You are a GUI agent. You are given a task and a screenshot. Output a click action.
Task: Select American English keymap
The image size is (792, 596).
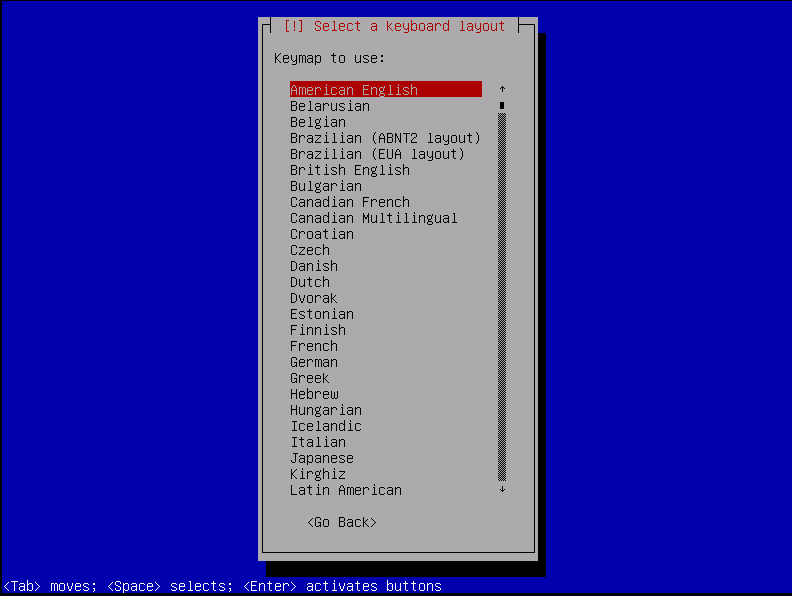[354, 90]
